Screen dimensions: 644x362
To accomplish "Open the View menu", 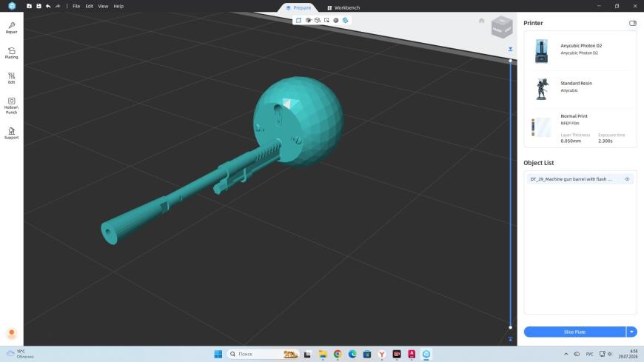I will (103, 6).
